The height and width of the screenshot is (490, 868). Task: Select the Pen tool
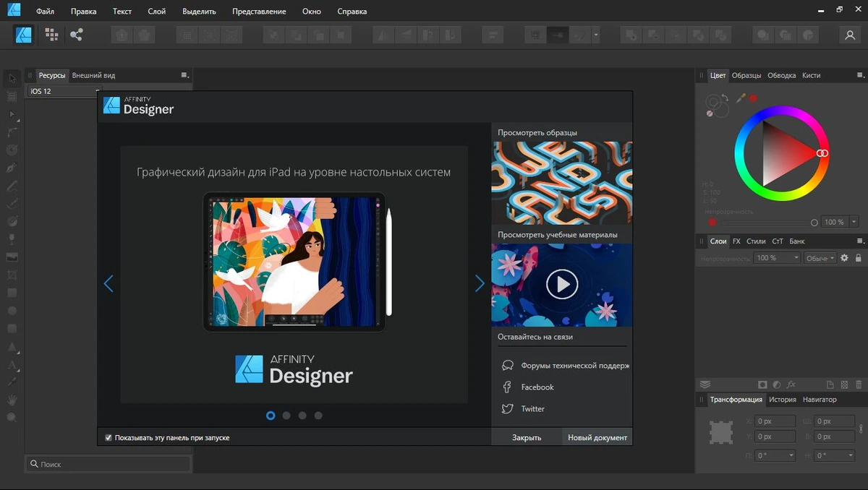tap(12, 168)
